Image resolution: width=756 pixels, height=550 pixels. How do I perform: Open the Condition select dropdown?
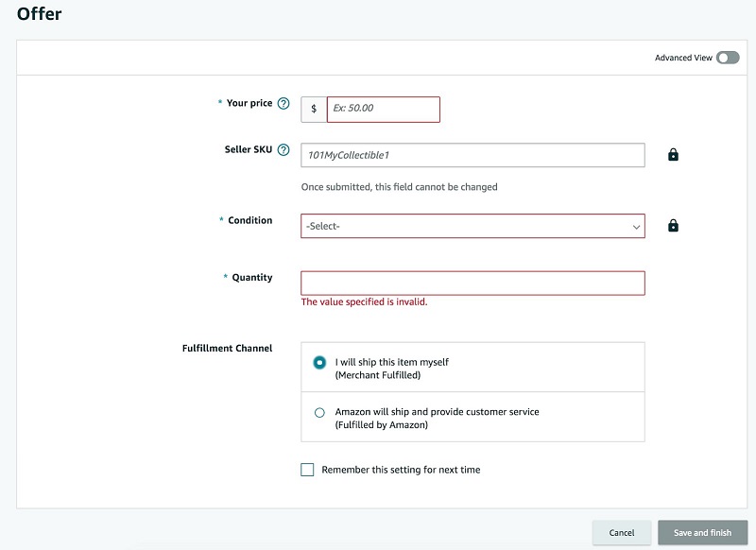[472, 226]
